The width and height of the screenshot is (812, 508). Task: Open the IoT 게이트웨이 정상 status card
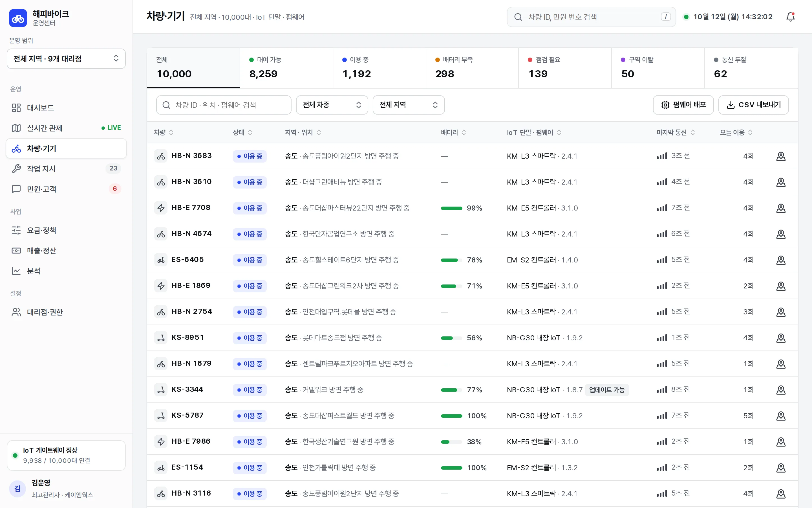click(66, 455)
